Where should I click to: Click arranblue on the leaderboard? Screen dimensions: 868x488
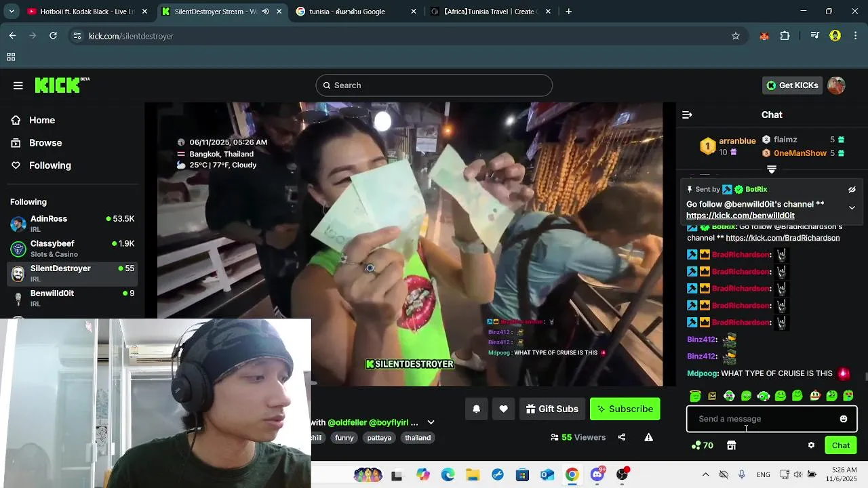click(x=737, y=141)
